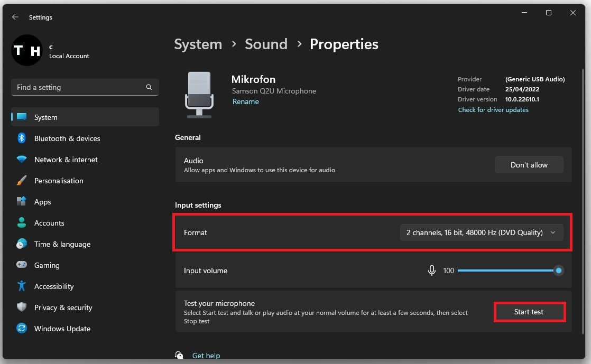
Task: Click the Accessibility figure icon
Action: 22,286
